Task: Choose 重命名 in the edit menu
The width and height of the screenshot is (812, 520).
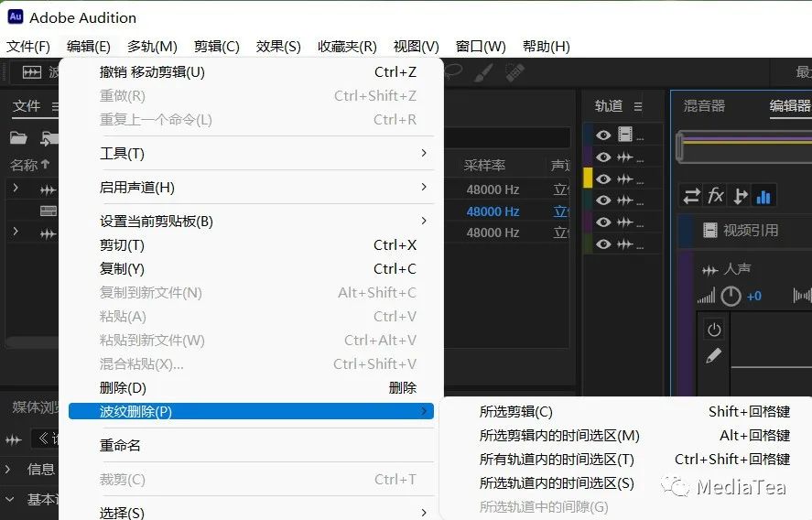Action: [x=251, y=446]
